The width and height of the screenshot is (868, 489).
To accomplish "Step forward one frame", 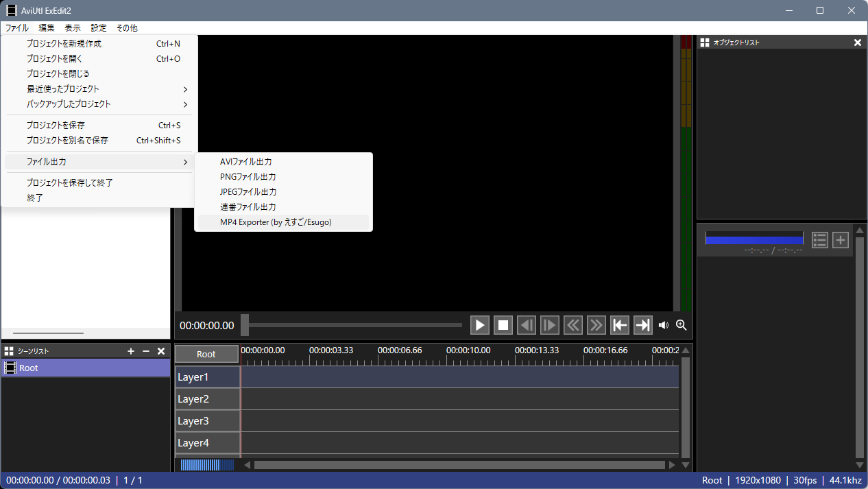I will coord(550,325).
